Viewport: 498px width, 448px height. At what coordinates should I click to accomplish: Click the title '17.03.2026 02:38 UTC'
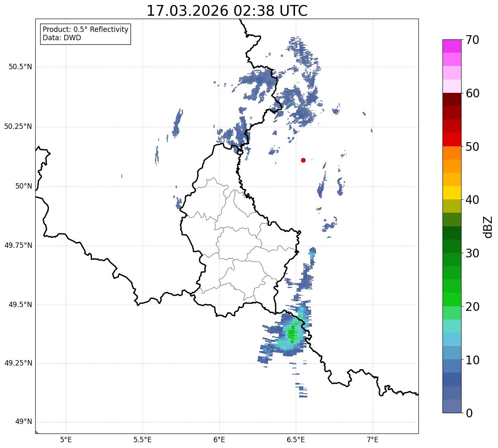coord(227,11)
